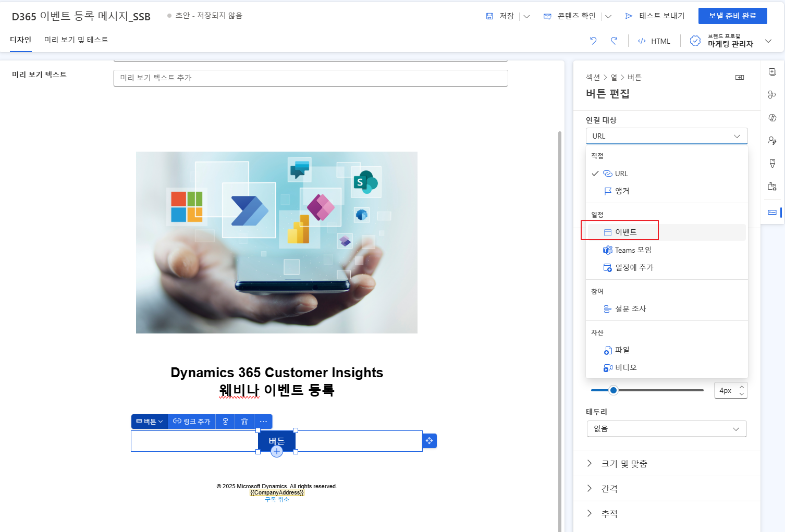Expand the 추적 section
785x532 pixels.
click(x=667, y=514)
